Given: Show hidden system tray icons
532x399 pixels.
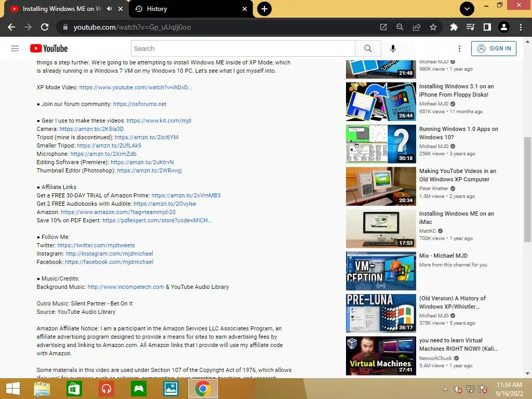Looking at the screenshot, I should (x=445, y=389).
